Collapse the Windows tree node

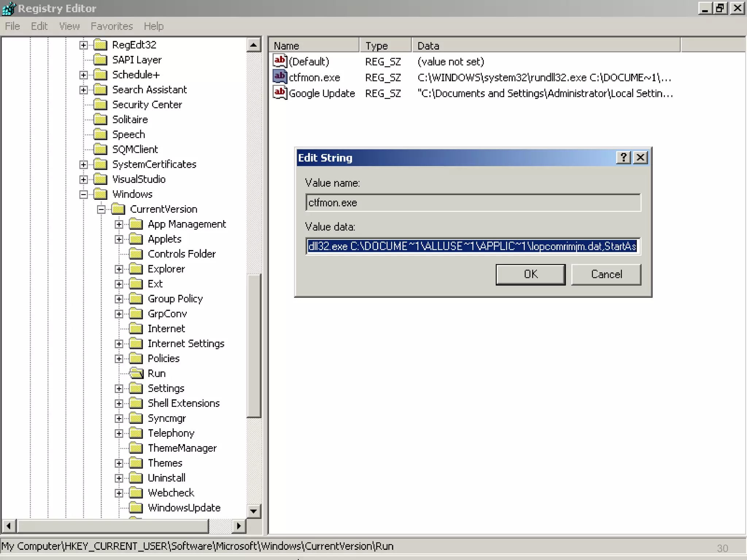pos(84,194)
